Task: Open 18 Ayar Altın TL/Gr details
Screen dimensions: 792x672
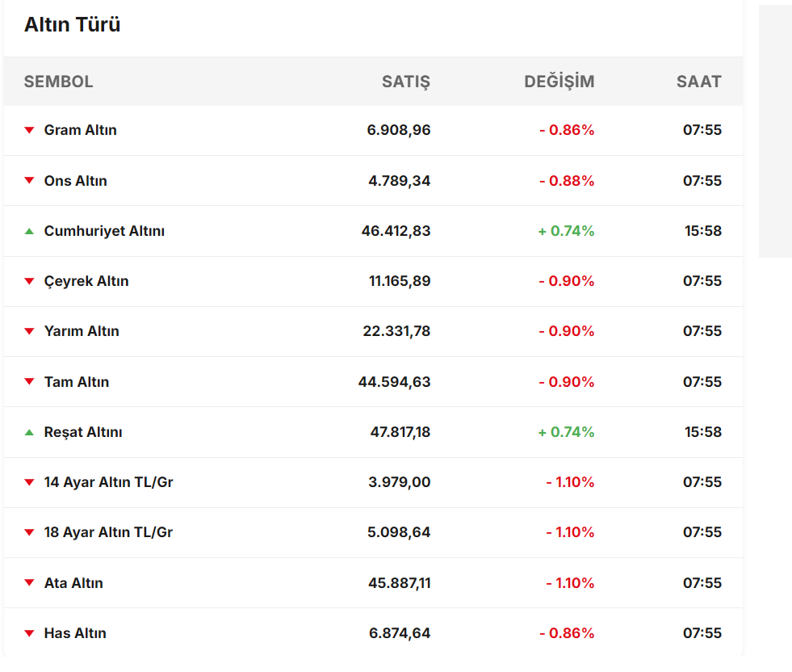Action: (x=108, y=532)
